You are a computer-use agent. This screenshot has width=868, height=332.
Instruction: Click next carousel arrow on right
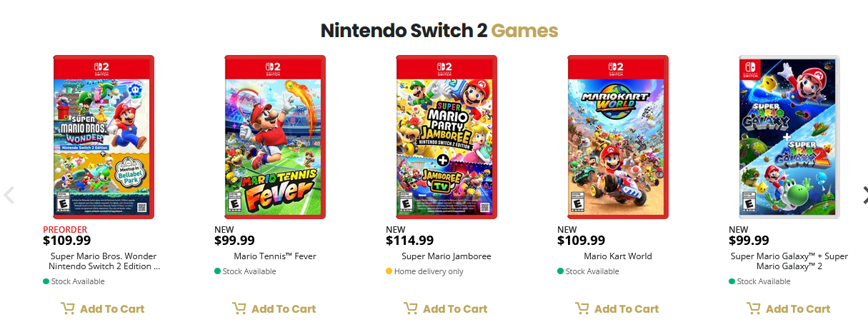pos(864,195)
